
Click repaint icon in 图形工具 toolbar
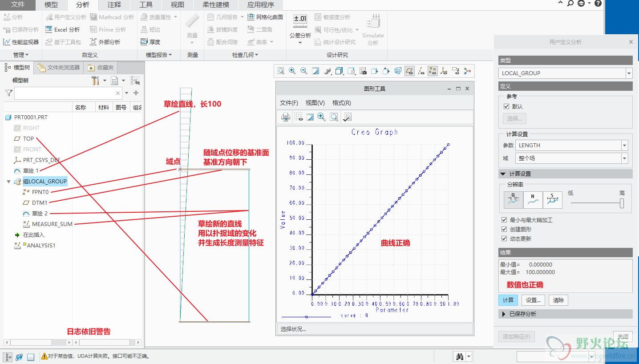point(310,117)
